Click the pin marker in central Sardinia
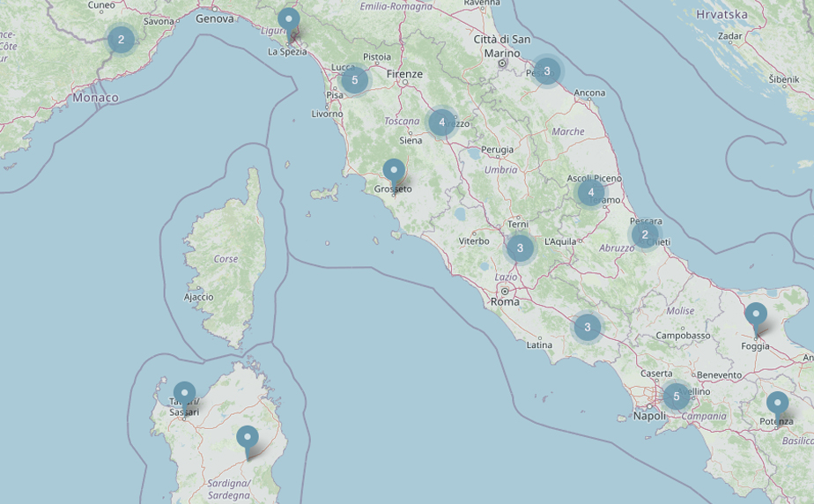The width and height of the screenshot is (814, 504). pos(248,438)
